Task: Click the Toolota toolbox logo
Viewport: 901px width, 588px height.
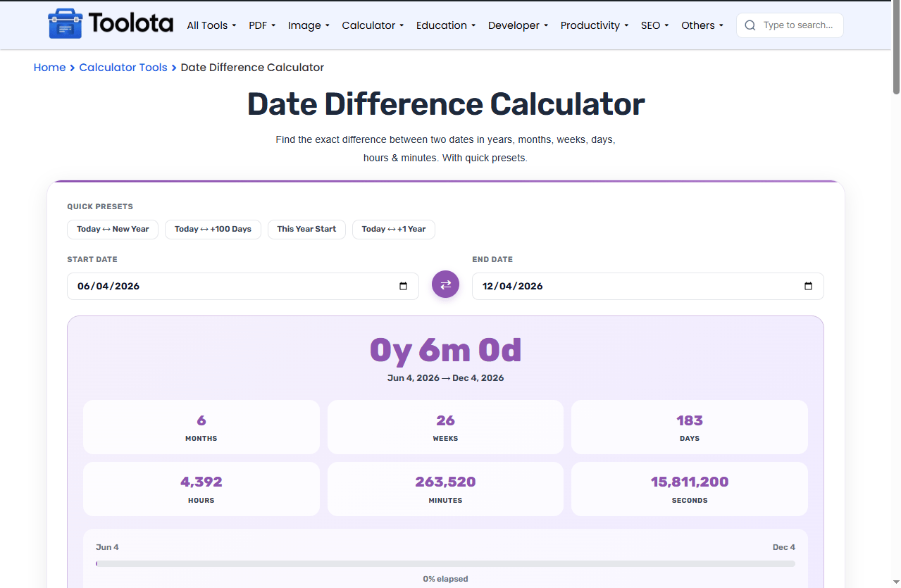Action: 111,24
